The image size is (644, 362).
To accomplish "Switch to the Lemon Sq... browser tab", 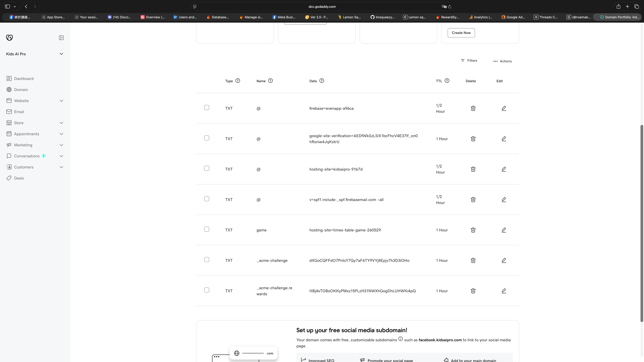I will 349,17.
